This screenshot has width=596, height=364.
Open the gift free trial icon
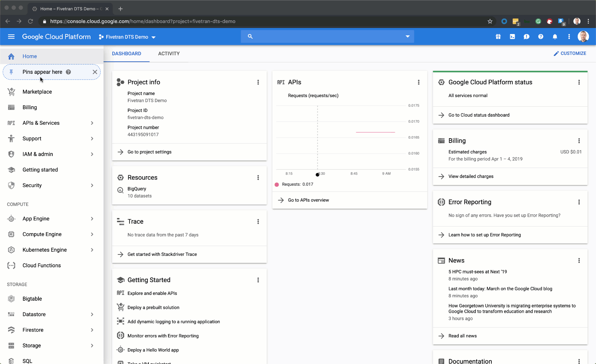pyautogui.click(x=498, y=37)
